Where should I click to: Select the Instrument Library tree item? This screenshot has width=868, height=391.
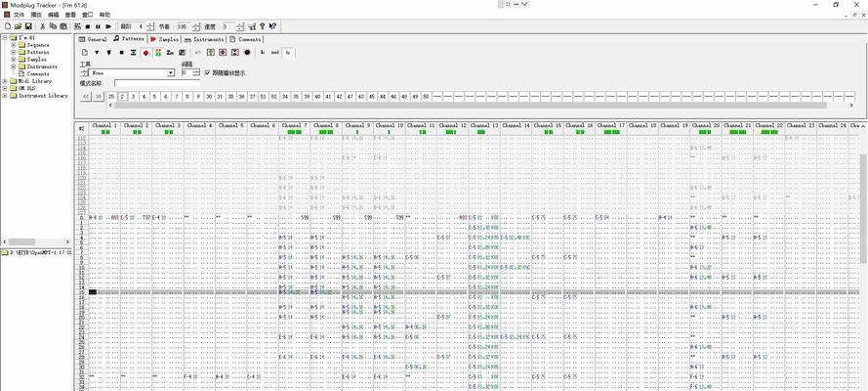tap(43, 95)
